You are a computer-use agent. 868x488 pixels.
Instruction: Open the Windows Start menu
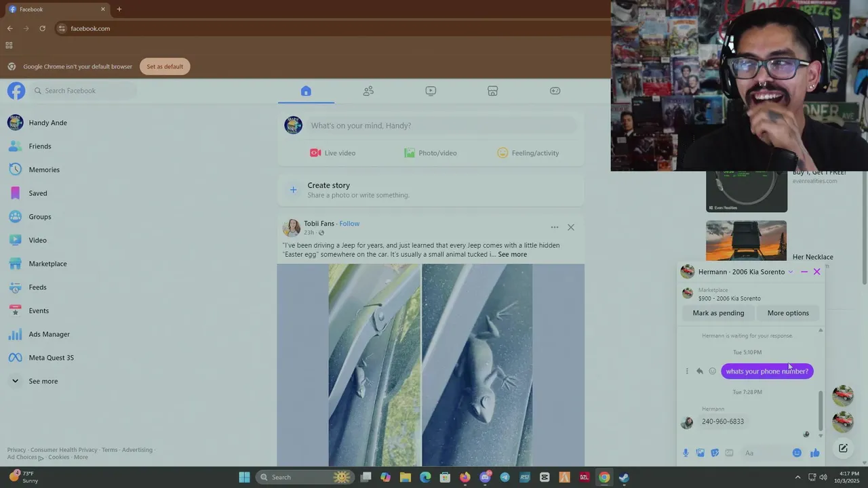[x=244, y=477]
